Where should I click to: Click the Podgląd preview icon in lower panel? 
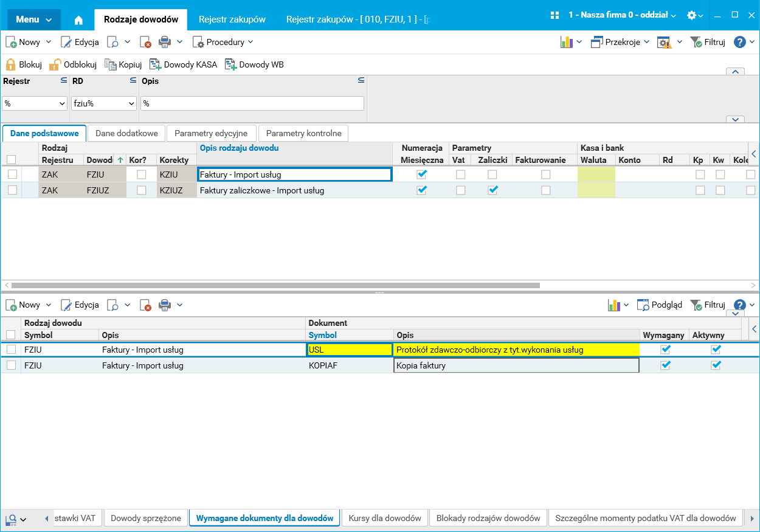click(643, 305)
